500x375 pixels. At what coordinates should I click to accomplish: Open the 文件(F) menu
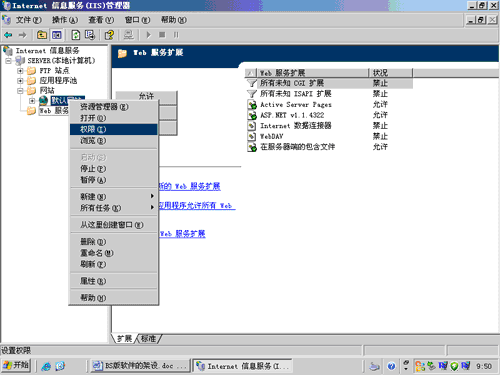pyautogui.click(x=28, y=20)
